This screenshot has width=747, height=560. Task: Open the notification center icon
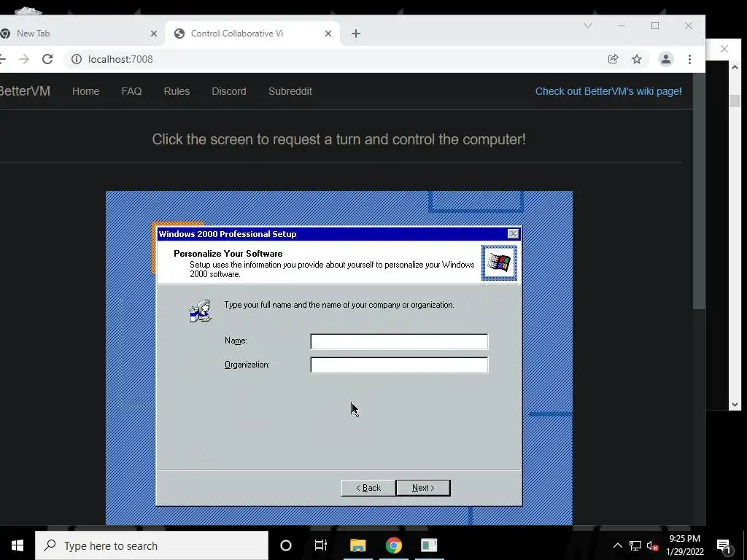(724, 546)
